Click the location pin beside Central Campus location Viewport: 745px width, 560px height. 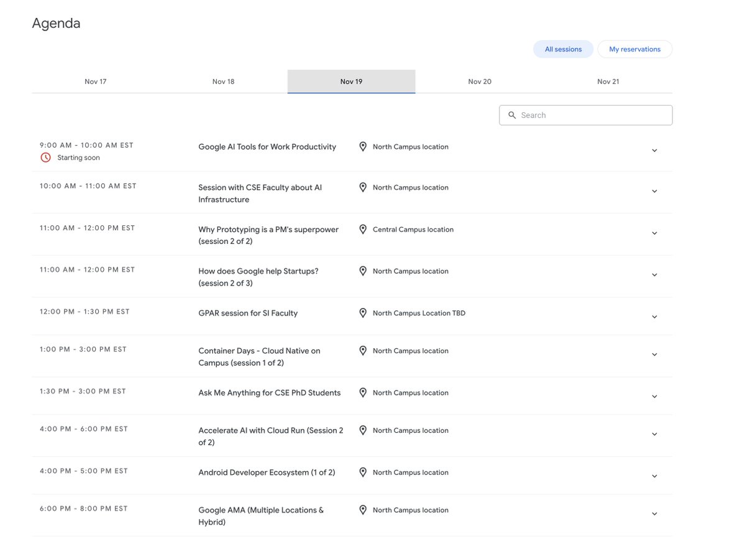363,229
